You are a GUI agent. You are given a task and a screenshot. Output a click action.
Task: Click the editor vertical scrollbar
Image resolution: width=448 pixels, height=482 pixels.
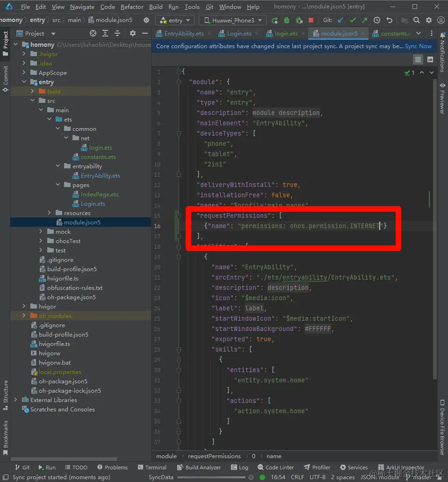[435, 229]
